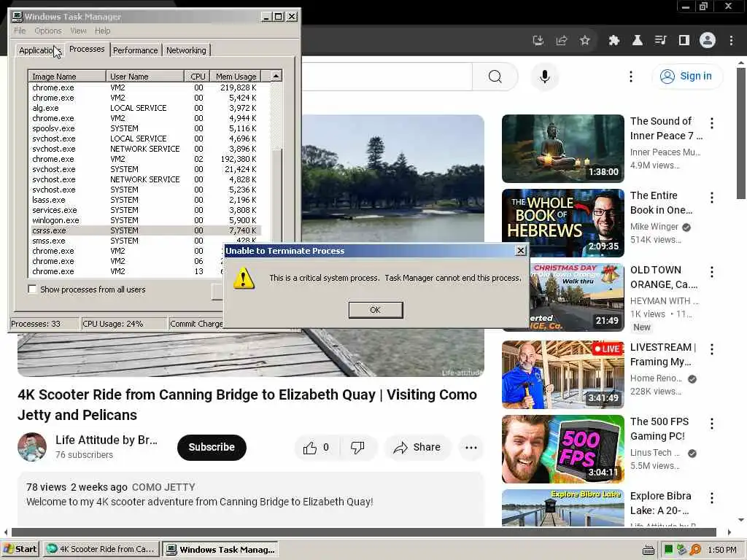Image resolution: width=747 pixels, height=560 pixels.
Task: Switch to the 4K Scooter Ride taskbar button
Action: tap(101, 550)
